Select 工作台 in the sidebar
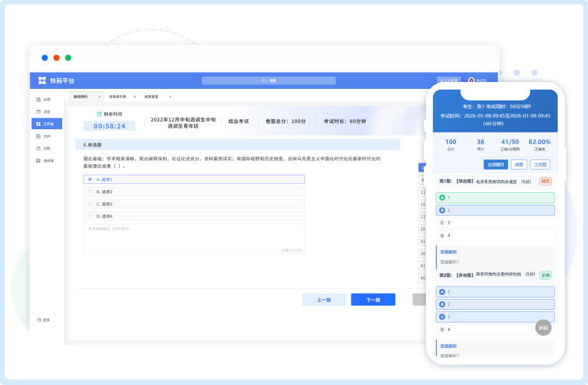Image resolution: width=588 pixels, height=385 pixels. (x=46, y=124)
